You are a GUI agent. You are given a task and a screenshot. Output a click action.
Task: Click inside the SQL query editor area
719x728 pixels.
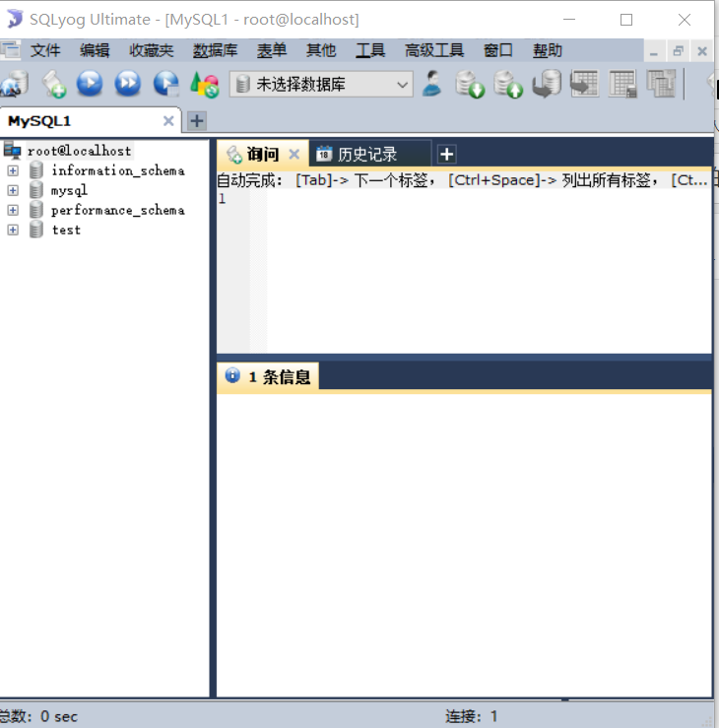(x=489, y=272)
